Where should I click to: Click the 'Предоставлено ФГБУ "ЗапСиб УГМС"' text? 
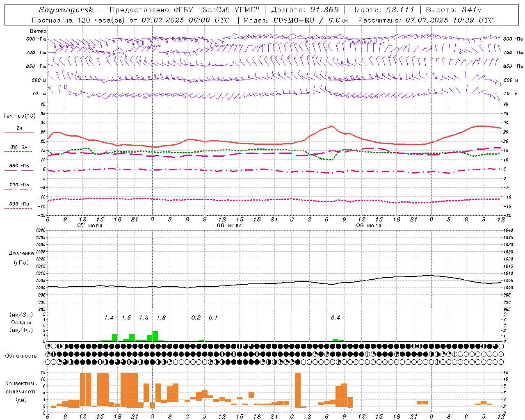[185, 10]
